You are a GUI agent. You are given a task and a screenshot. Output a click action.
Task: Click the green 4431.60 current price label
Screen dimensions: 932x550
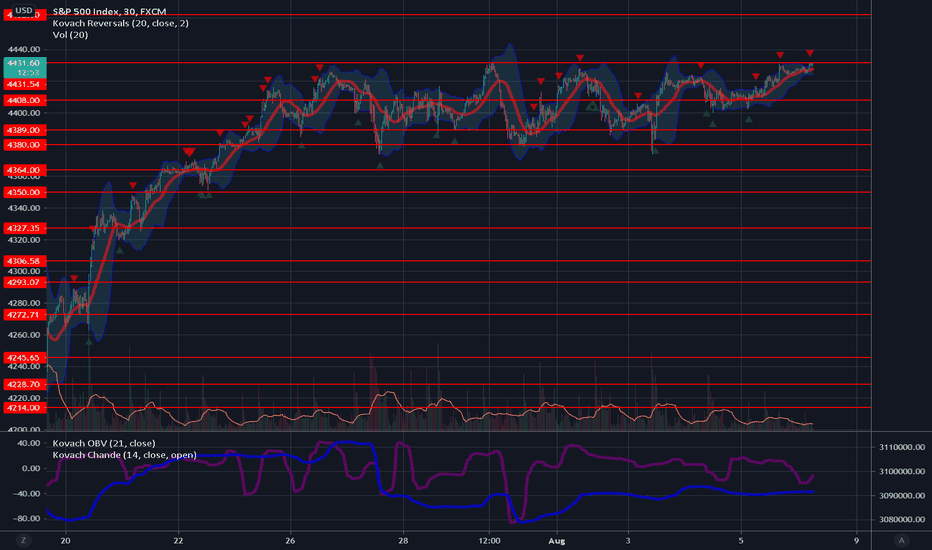click(x=24, y=67)
